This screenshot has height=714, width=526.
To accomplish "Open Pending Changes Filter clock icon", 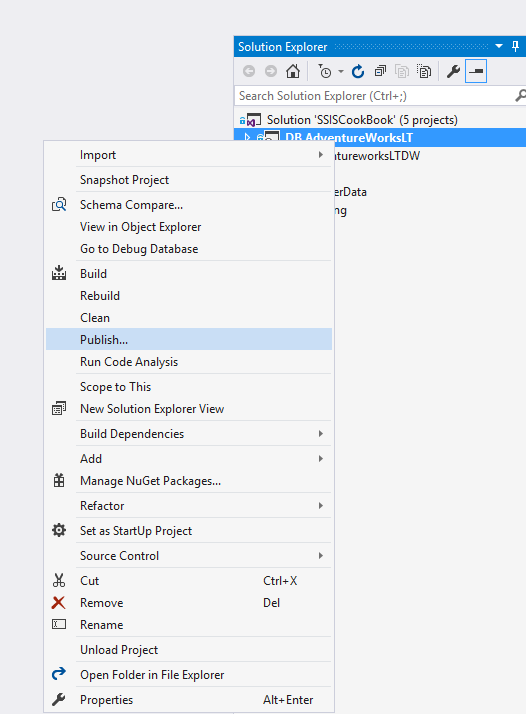I will (x=325, y=71).
